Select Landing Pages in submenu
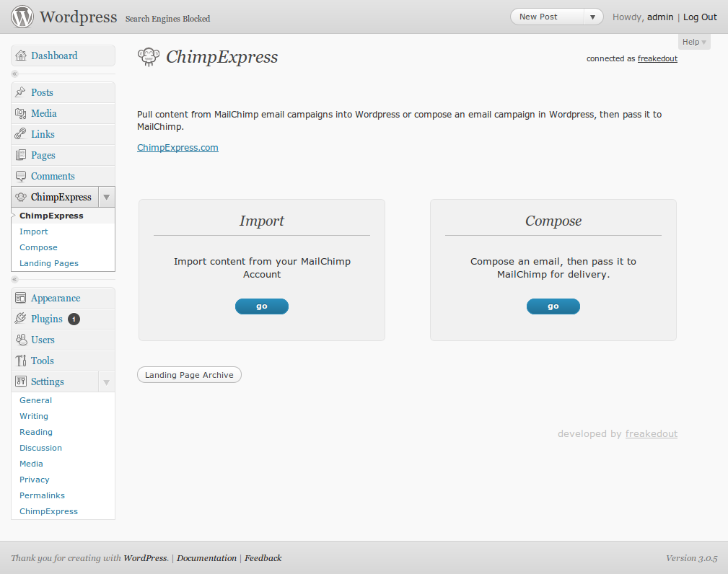 tap(49, 263)
